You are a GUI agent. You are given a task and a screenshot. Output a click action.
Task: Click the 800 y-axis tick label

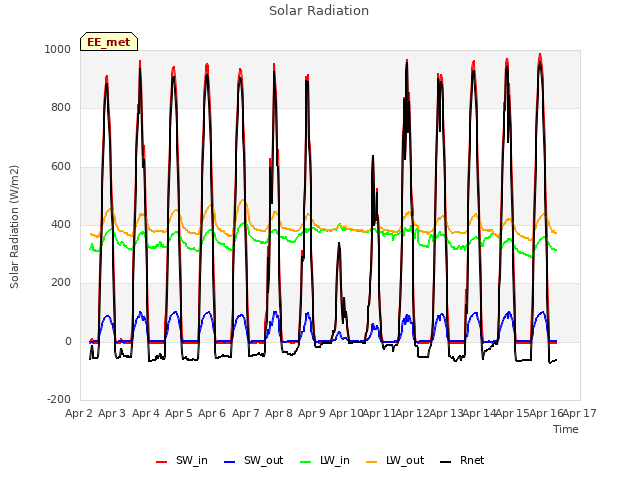(x=61, y=108)
